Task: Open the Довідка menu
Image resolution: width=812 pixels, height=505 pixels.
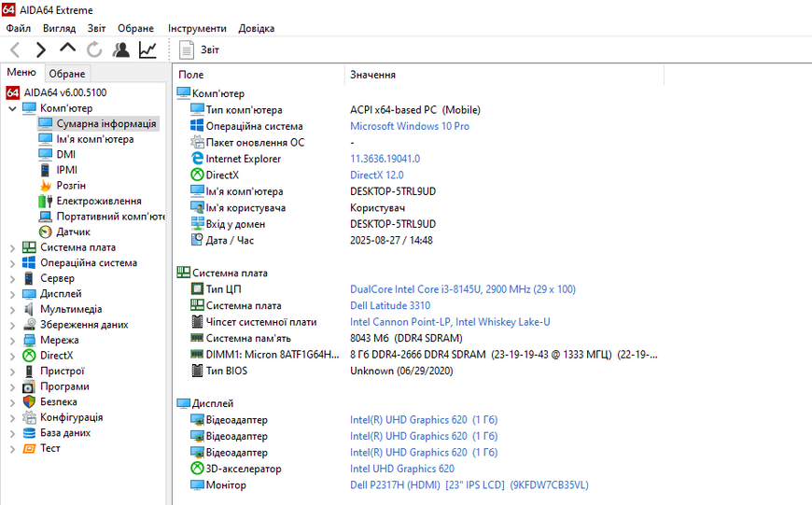Action: [x=257, y=29]
